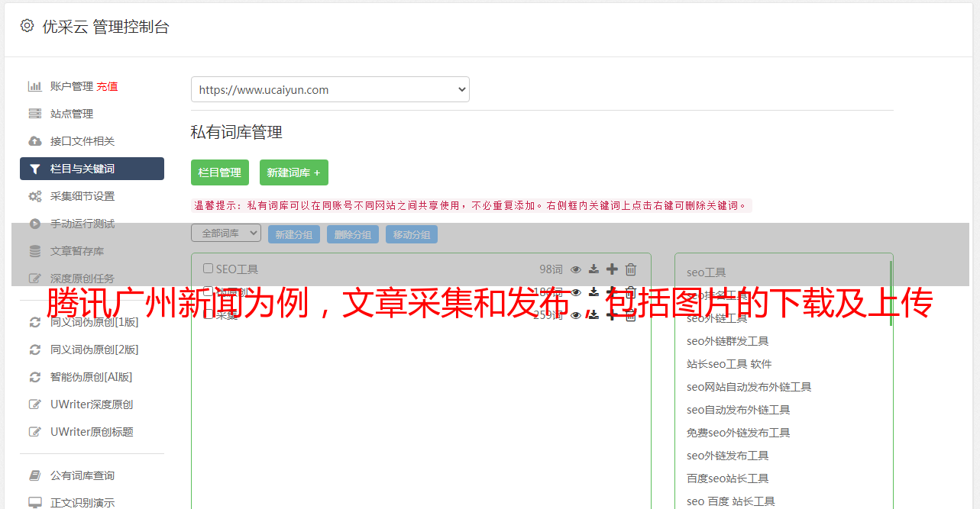
Task: Click the 删除分组 button
Action: click(x=353, y=234)
